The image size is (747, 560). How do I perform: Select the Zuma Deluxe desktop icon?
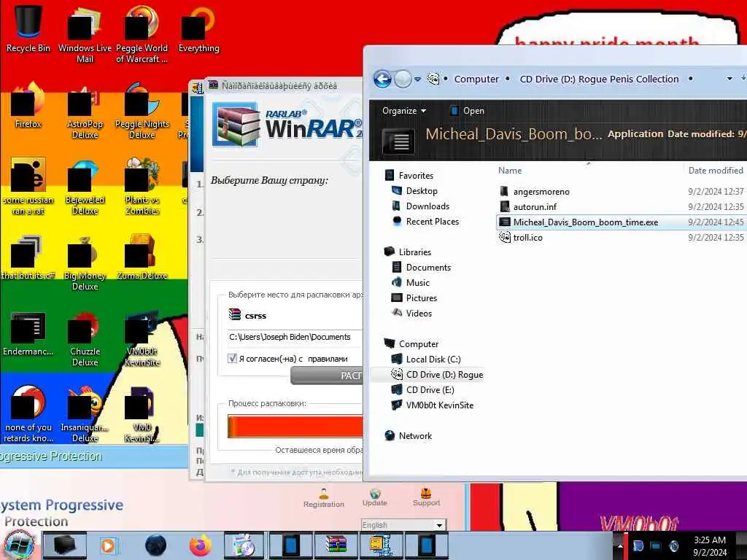click(x=142, y=257)
